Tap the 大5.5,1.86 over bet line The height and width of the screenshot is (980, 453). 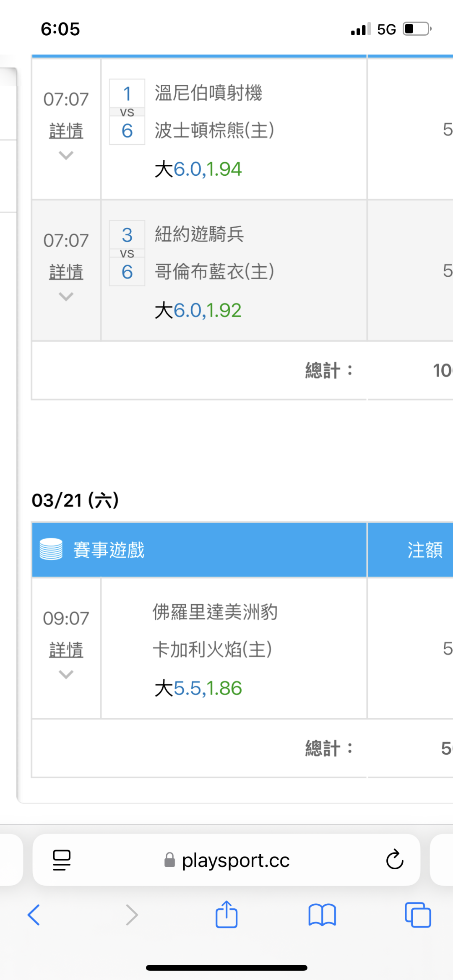point(198,689)
